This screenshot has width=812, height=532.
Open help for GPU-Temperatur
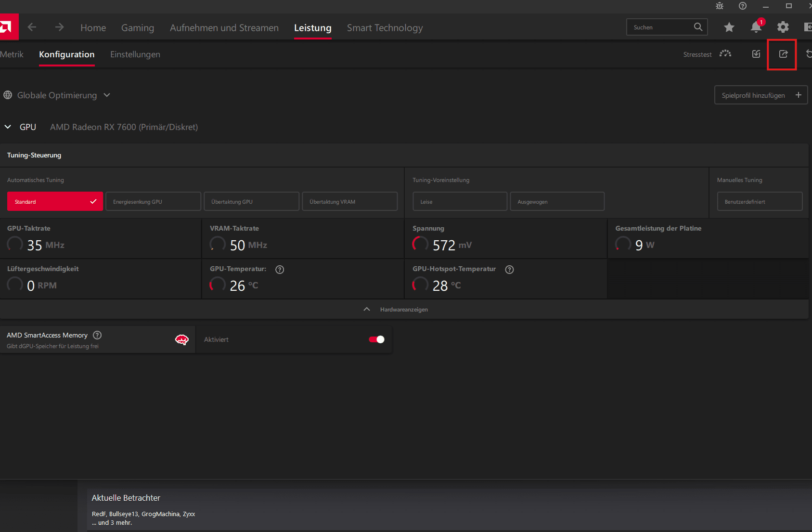tap(280, 270)
